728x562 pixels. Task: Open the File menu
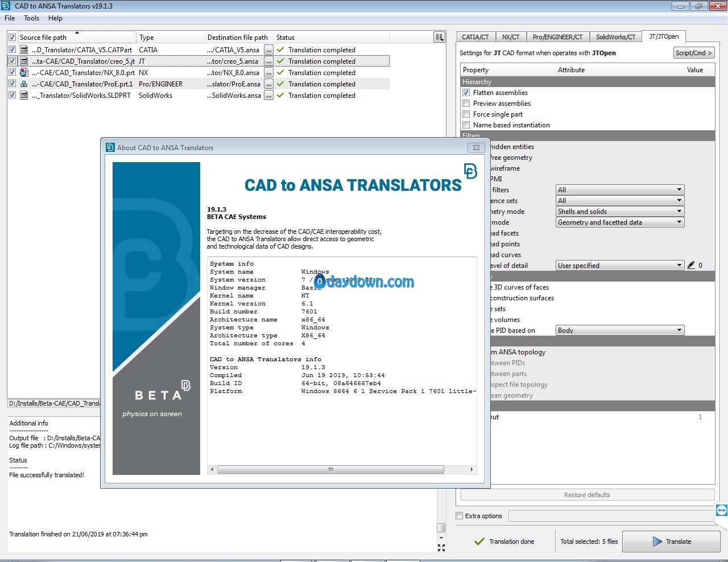click(10, 18)
